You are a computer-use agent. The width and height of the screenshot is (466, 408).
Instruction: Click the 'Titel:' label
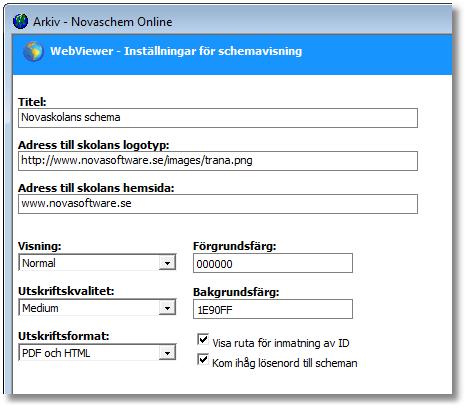[x=32, y=102]
